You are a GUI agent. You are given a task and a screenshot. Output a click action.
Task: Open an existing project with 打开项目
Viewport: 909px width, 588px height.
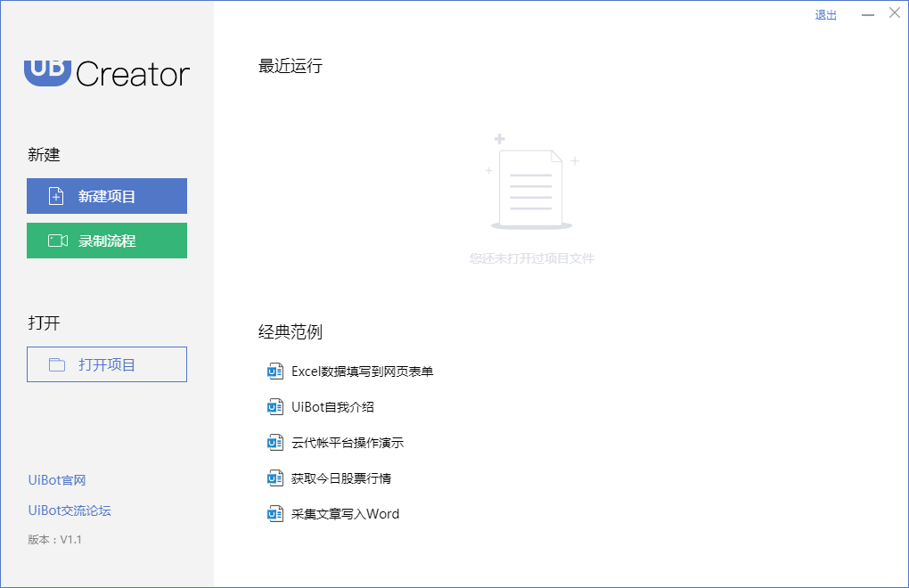pyautogui.click(x=107, y=363)
